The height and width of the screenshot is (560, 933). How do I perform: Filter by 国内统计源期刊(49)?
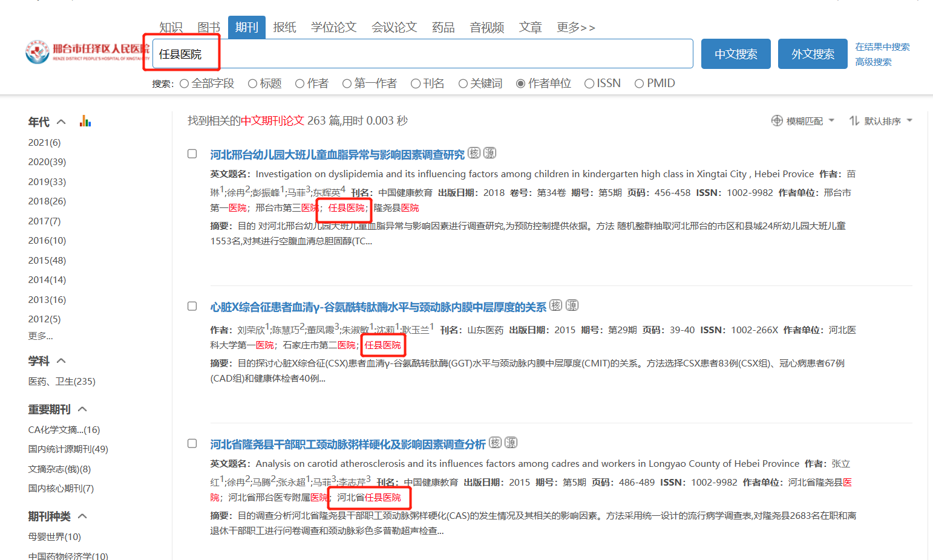click(68, 449)
